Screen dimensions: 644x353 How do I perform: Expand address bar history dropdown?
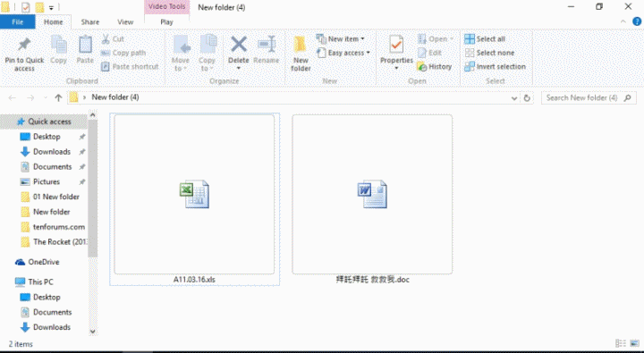(x=513, y=98)
